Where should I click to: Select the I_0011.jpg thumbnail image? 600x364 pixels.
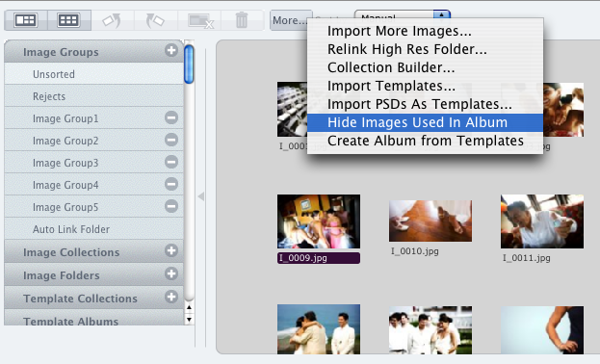[x=542, y=221]
